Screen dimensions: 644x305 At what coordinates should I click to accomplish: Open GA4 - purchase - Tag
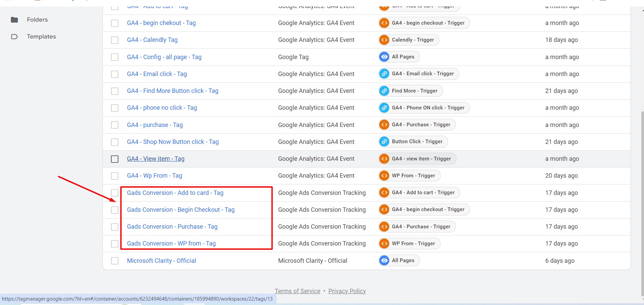point(155,125)
